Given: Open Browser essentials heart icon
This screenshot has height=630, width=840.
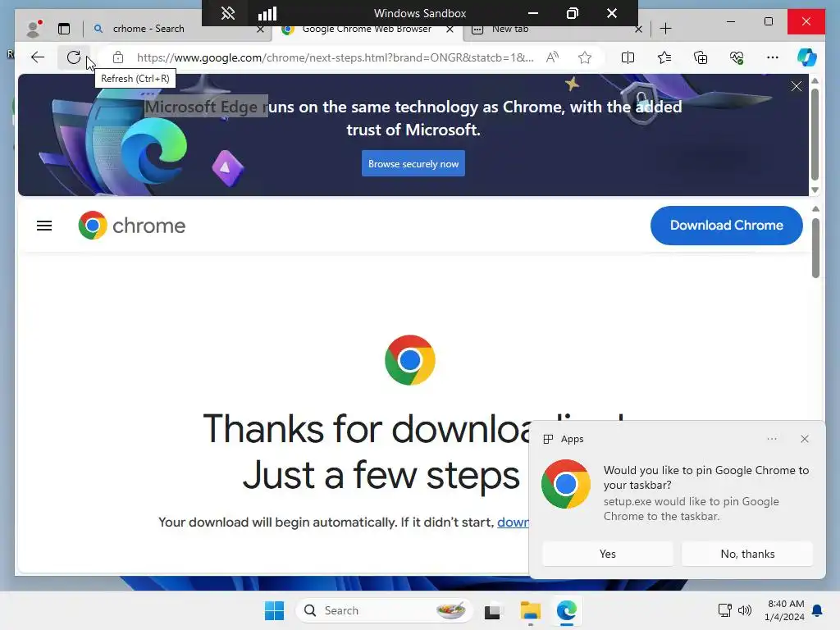Looking at the screenshot, I should 737,57.
